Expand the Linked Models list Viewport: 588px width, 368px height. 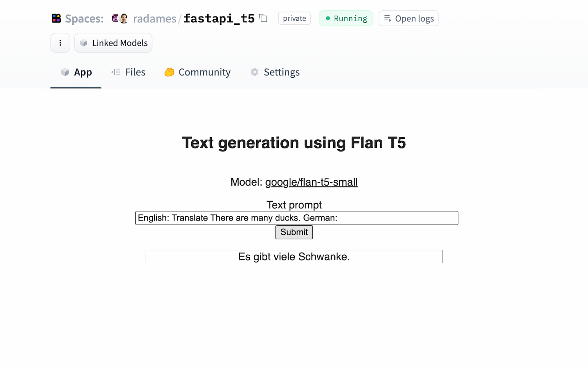[x=113, y=43]
